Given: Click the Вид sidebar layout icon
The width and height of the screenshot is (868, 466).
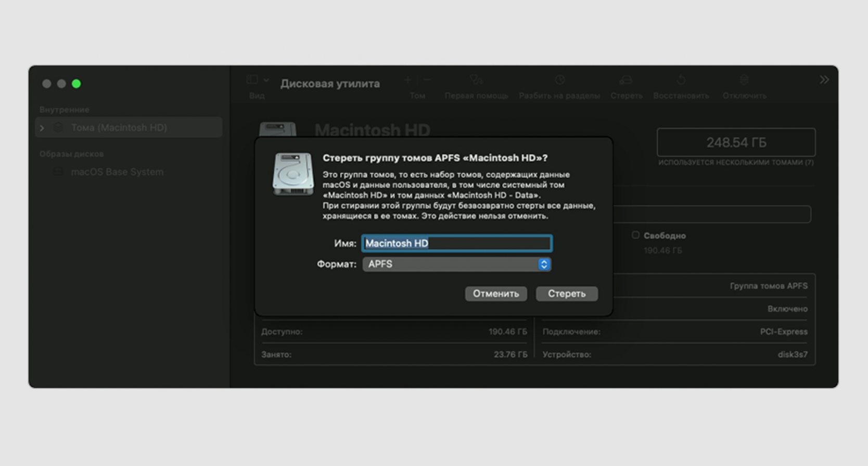Looking at the screenshot, I should tap(252, 80).
